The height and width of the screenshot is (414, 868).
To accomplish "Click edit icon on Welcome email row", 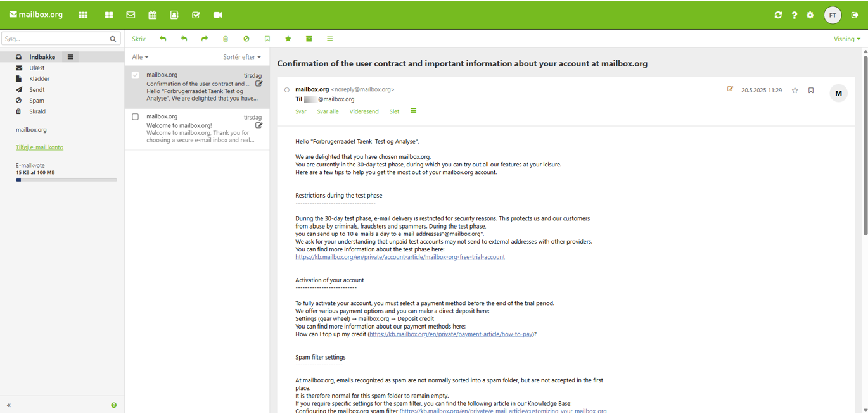I will (259, 125).
